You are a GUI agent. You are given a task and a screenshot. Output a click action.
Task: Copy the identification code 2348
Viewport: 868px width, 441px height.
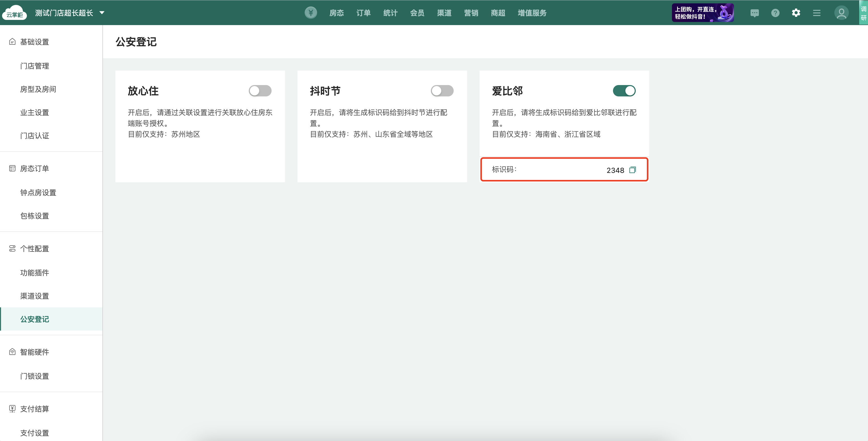tap(632, 170)
